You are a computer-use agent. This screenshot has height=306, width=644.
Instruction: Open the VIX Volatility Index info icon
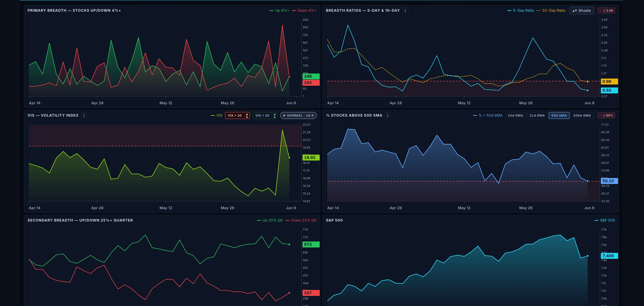84,115
